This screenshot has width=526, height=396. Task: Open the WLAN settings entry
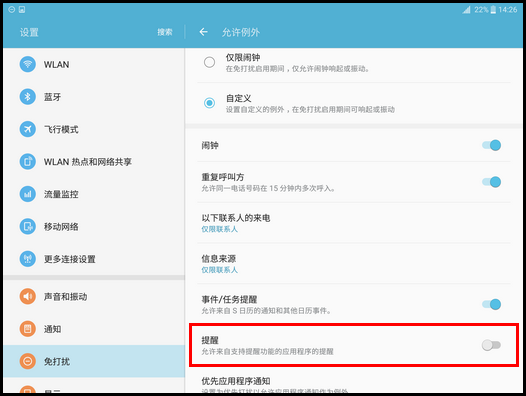(94, 64)
